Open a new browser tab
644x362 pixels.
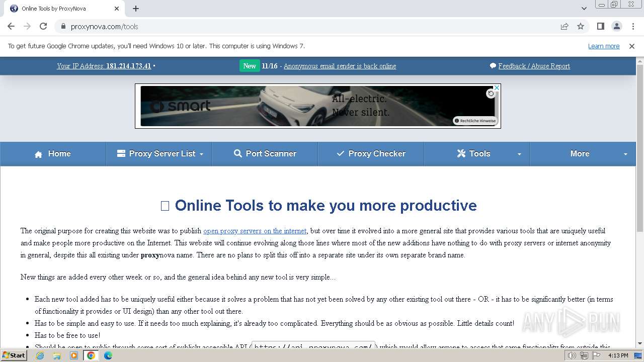point(136,9)
